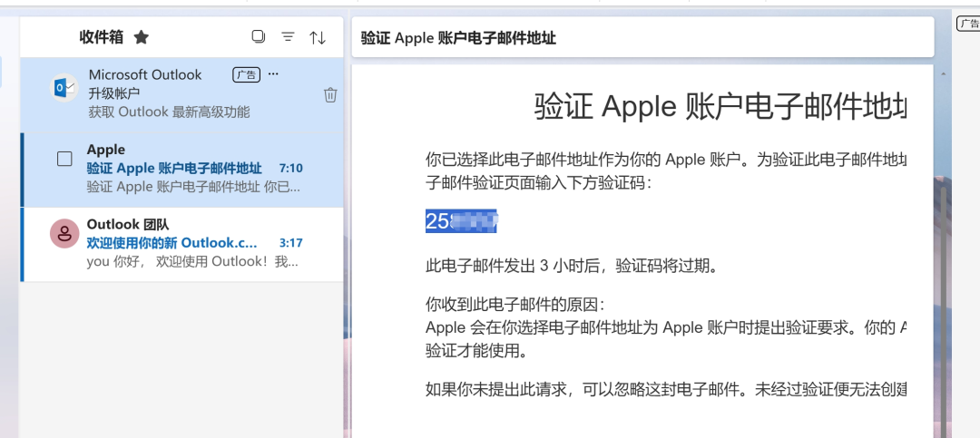Click the 广告 badge on Microsoft Outlook item

pos(246,75)
